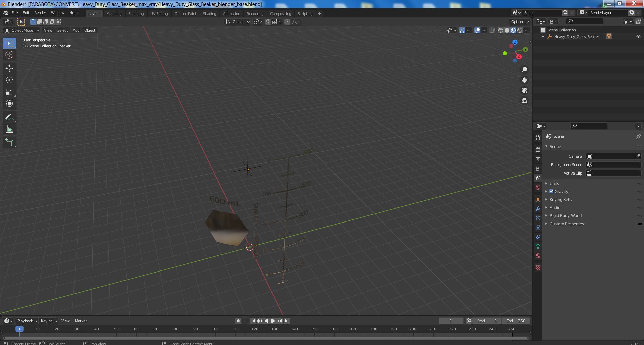644x345 pixels.
Task: Open the Options dropdown
Action: 520,22
